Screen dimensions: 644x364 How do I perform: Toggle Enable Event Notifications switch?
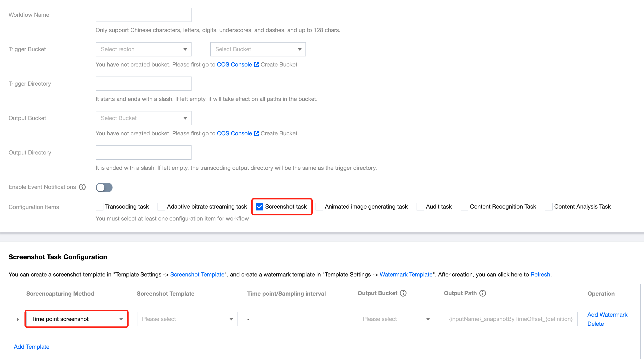pos(104,187)
